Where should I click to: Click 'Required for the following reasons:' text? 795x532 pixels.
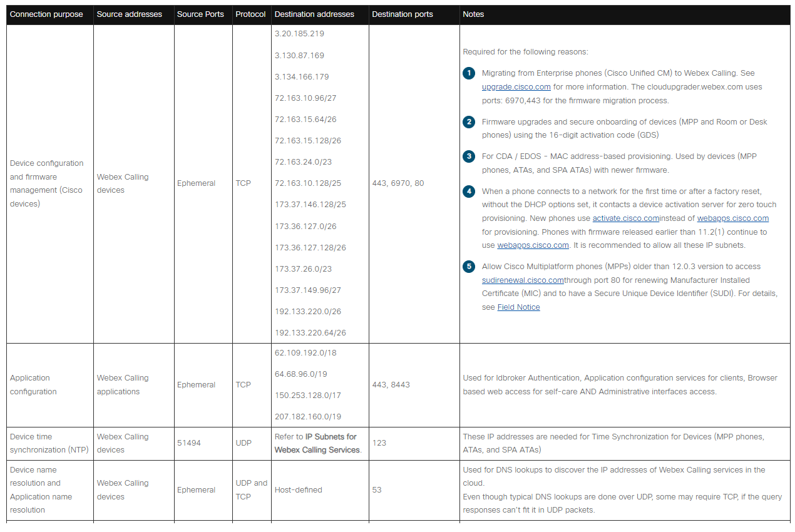pyautogui.click(x=525, y=52)
